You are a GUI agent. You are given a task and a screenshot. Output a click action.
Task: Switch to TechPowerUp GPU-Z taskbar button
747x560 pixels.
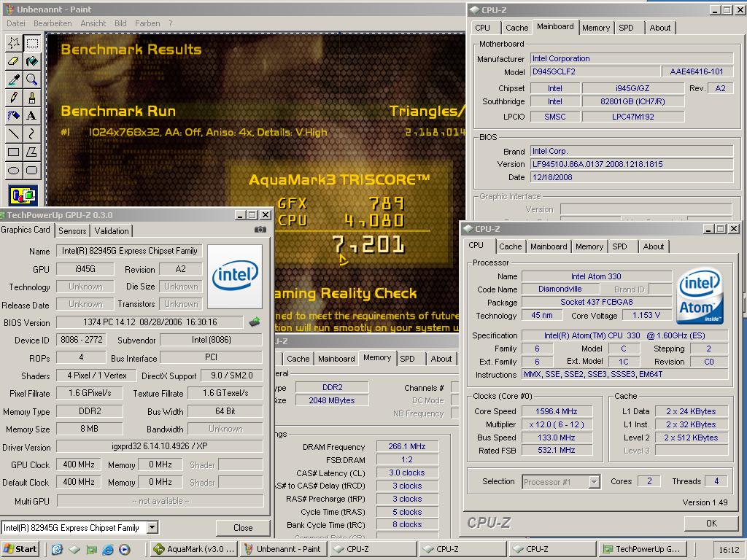[643, 549]
